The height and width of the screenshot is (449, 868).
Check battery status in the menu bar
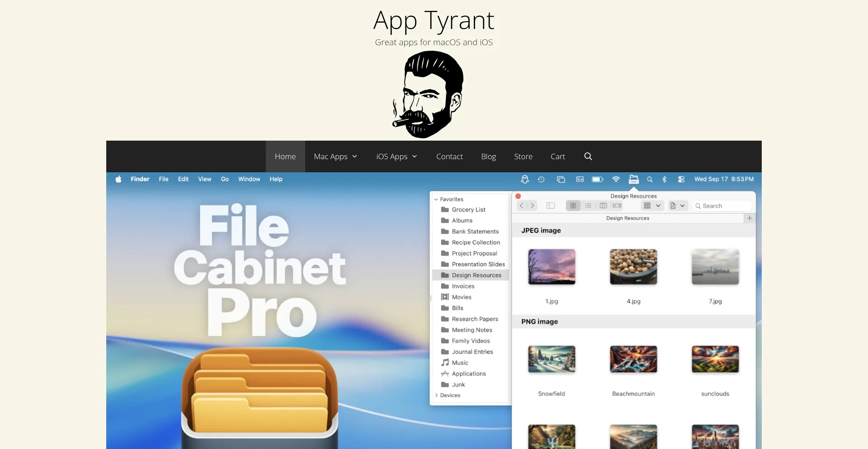pyautogui.click(x=597, y=179)
